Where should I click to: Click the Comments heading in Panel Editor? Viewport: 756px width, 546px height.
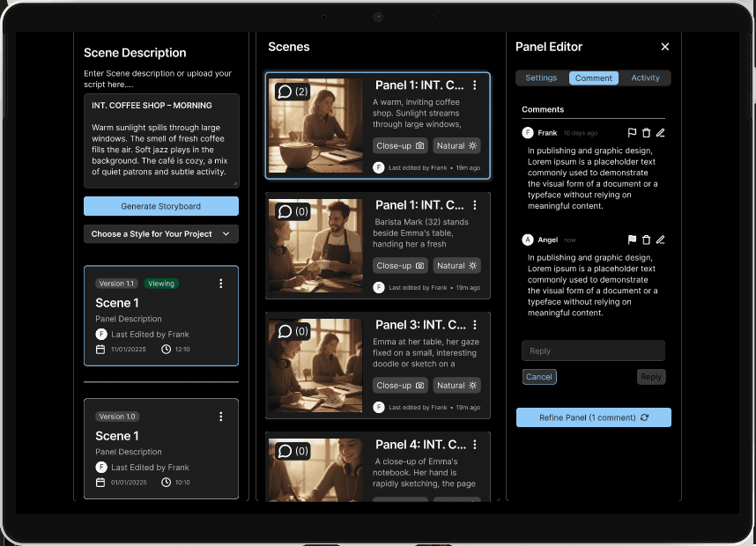click(543, 109)
